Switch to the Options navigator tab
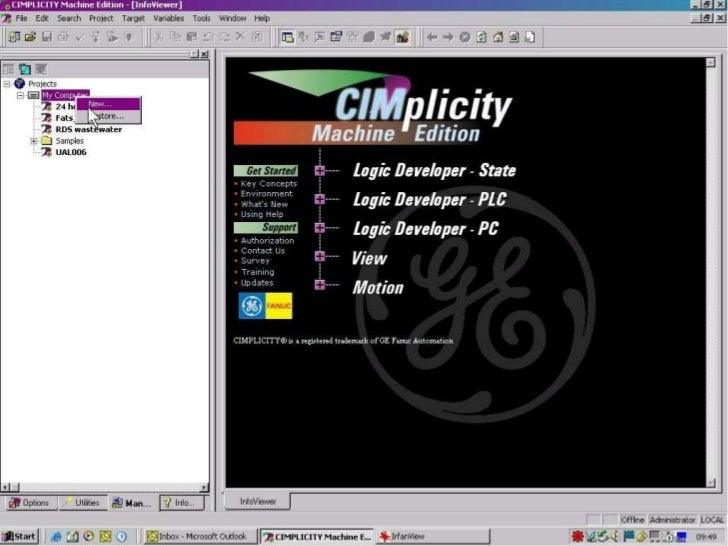Image resolution: width=728 pixels, height=546 pixels. pos(30,503)
